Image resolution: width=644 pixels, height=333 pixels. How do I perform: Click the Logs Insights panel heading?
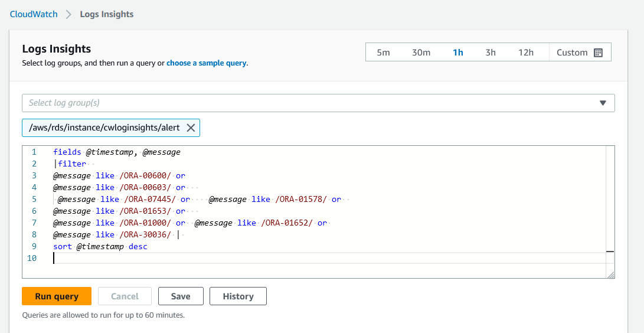(56, 49)
